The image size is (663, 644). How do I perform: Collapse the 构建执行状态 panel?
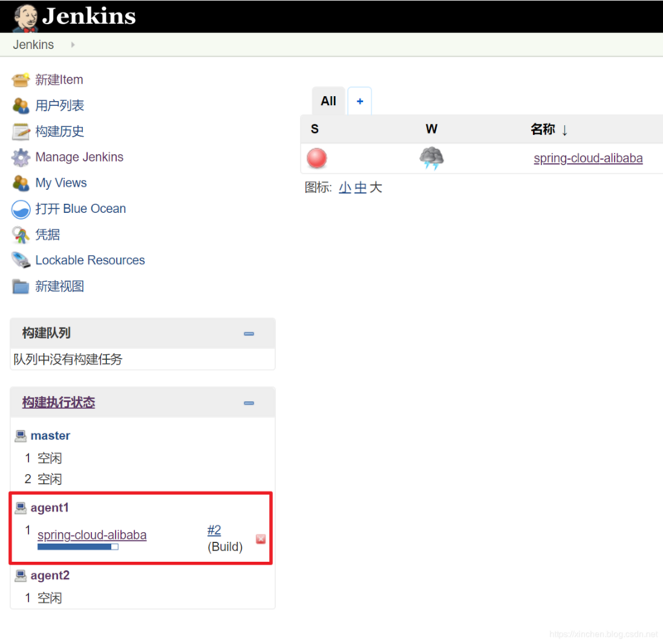click(x=249, y=403)
